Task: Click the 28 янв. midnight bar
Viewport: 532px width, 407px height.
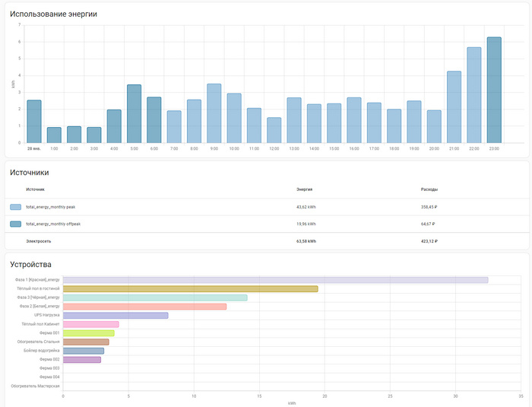Action: 34,122
